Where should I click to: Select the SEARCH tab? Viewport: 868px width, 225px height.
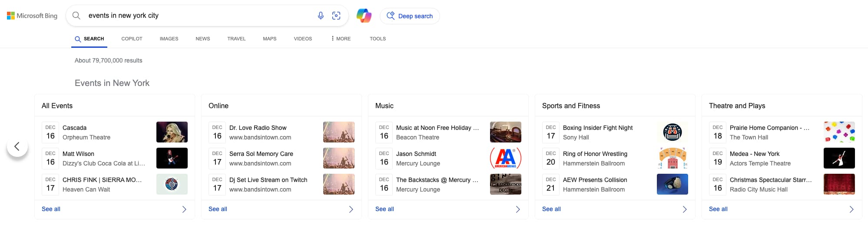coord(89,39)
